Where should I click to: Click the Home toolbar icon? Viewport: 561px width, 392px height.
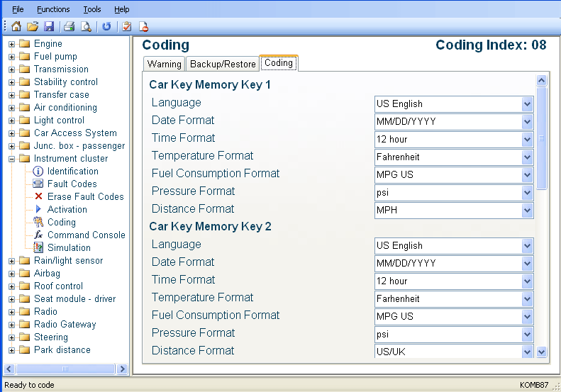tap(16, 27)
